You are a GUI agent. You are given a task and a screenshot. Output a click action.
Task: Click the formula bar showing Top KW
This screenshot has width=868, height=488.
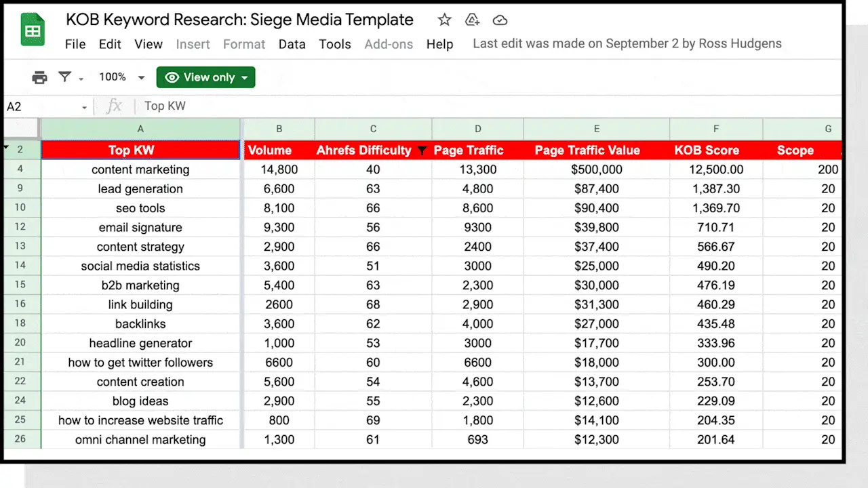[488, 106]
